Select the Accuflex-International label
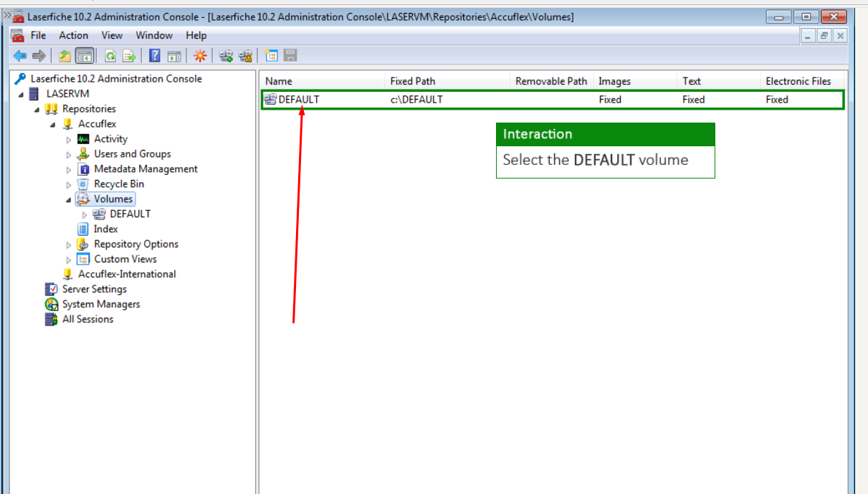The image size is (868, 494). point(127,275)
